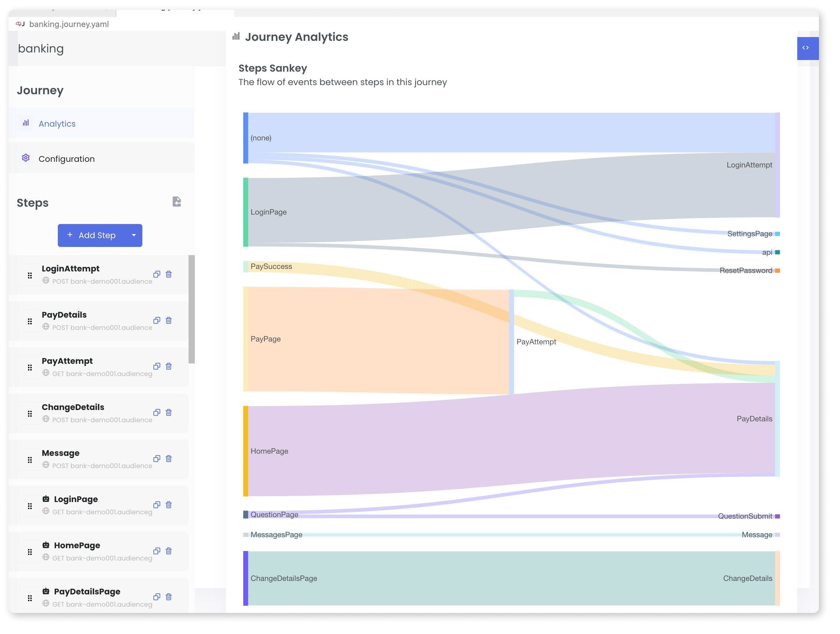Open the Configuration section in Journey menu
Viewport: 840px width, 634px height.
click(x=66, y=159)
